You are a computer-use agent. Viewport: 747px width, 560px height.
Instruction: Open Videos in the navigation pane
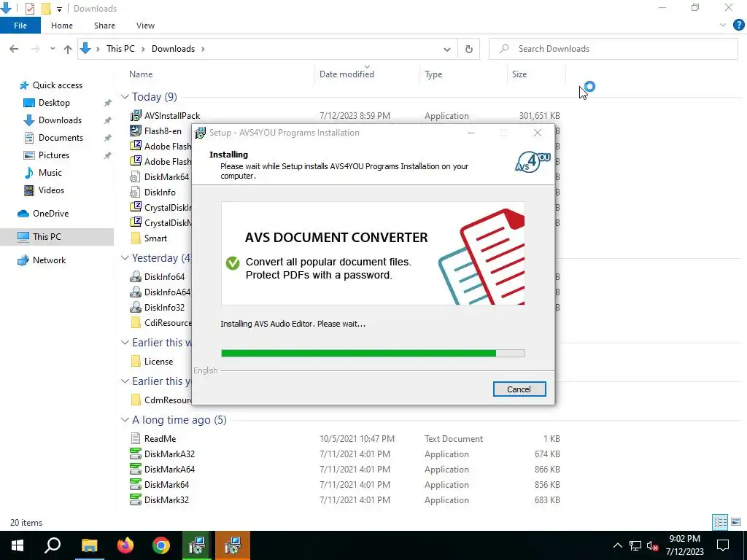(x=51, y=190)
